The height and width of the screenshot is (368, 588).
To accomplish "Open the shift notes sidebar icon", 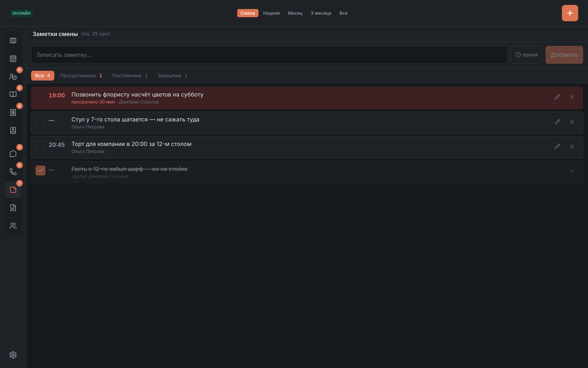I will [13, 190].
